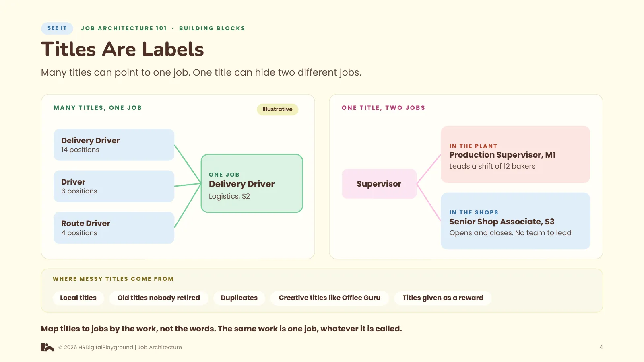Click the SEE IT badge
The image size is (644, 362).
pos(57,28)
